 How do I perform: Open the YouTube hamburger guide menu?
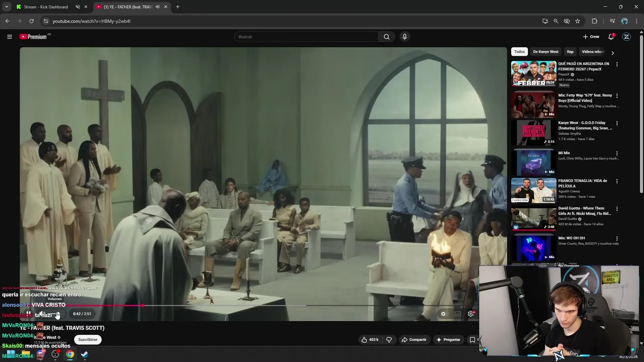click(9, 37)
